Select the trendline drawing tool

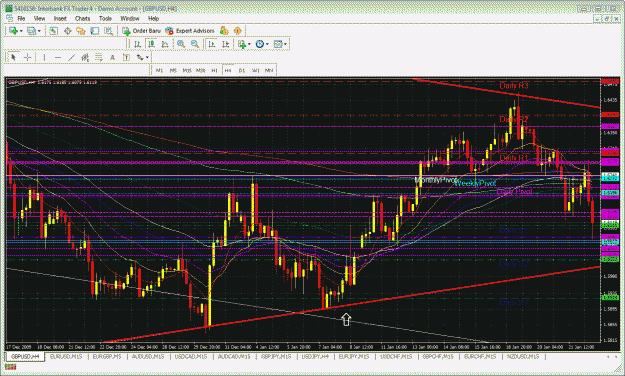click(x=71, y=57)
